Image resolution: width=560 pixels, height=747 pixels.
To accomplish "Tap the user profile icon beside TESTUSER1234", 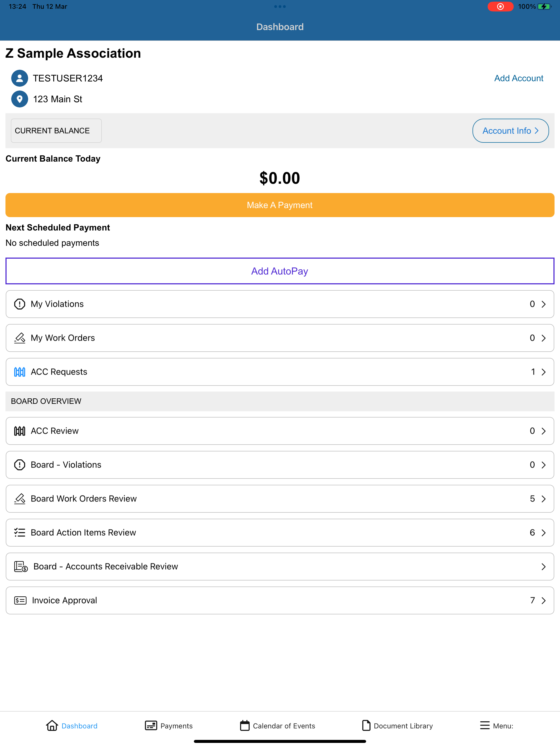I will (20, 78).
